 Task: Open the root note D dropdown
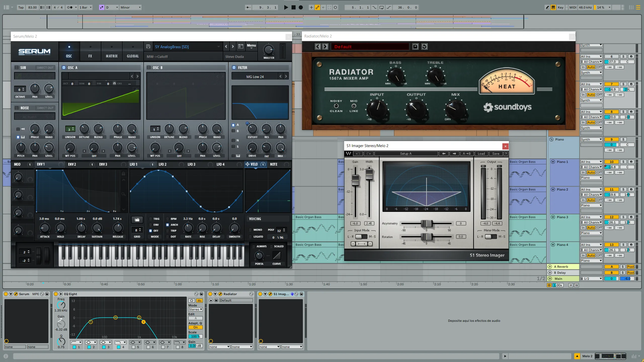tap(112, 8)
